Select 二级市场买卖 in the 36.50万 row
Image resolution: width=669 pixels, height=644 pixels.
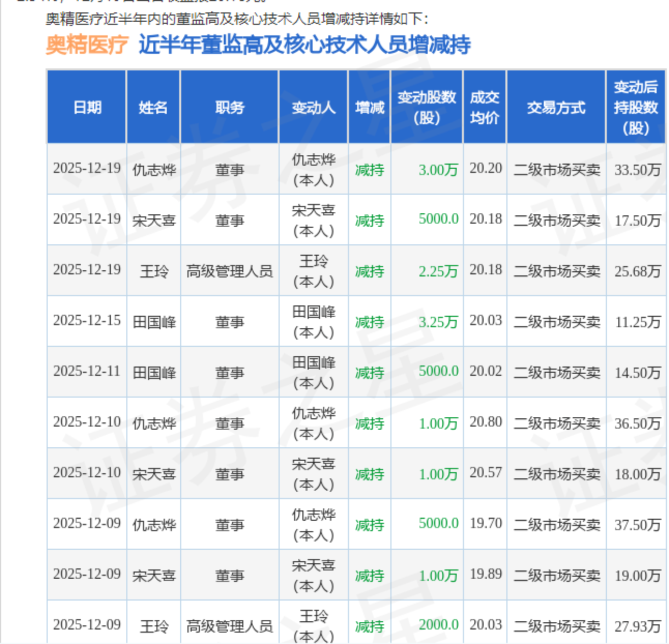tap(557, 423)
